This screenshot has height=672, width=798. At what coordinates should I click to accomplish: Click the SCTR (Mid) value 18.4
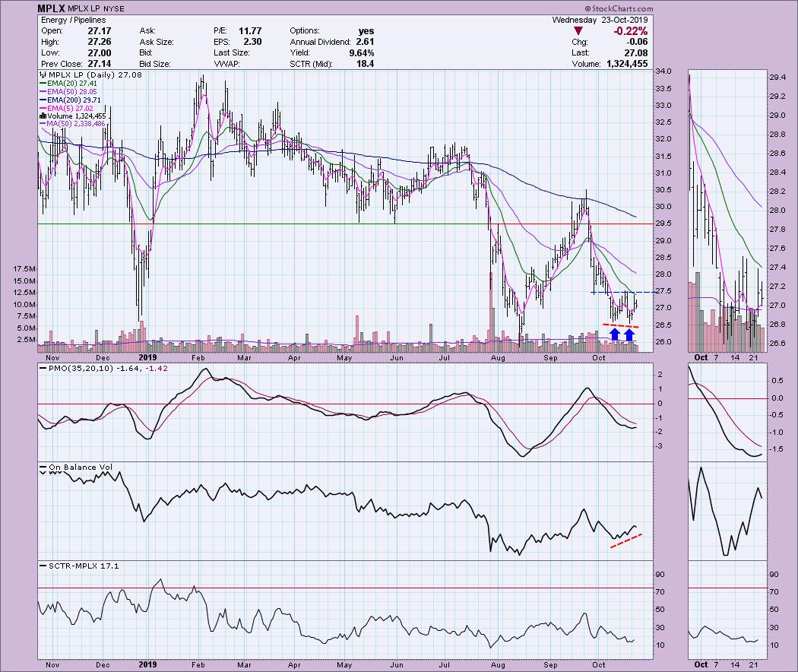tap(366, 64)
